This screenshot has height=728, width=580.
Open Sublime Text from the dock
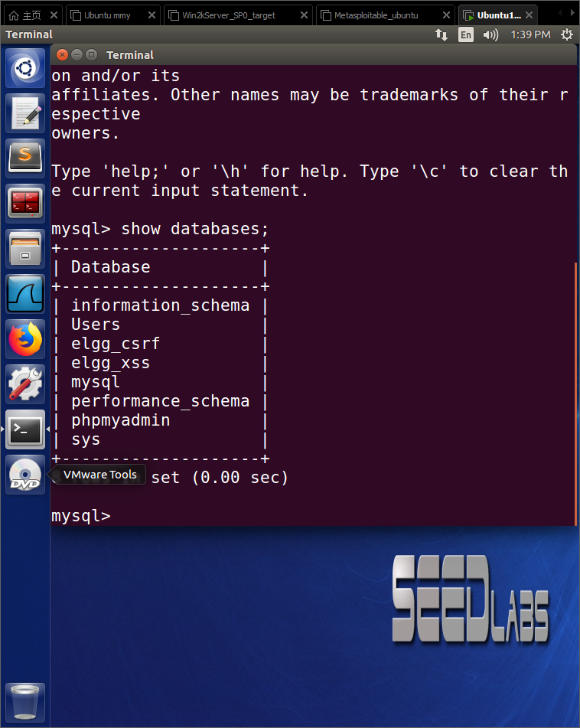coord(25,158)
